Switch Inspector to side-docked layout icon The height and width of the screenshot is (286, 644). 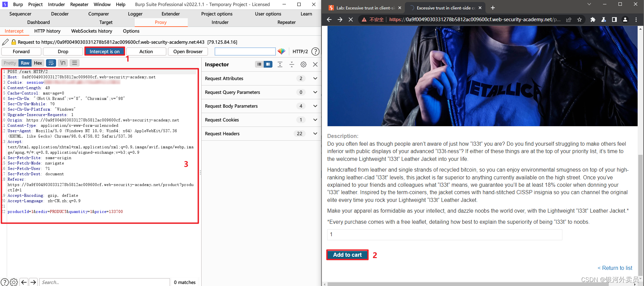click(x=259, y=64)
